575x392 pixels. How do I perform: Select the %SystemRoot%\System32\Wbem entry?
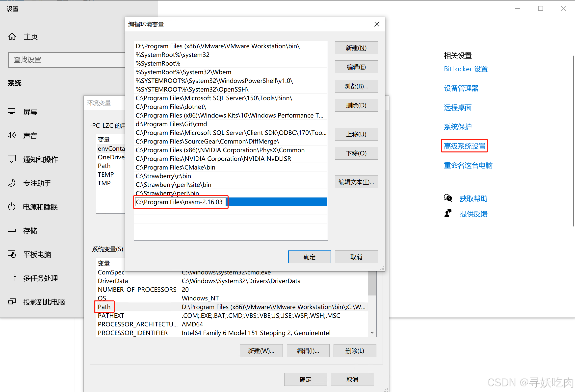(x=231, y=72)
